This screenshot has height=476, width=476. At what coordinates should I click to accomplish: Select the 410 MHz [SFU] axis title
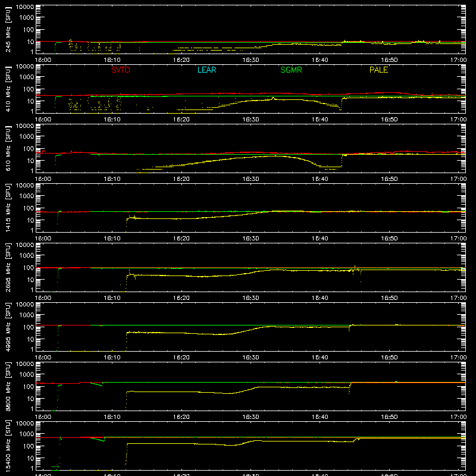pyautogui.click(x=8, y=89)
